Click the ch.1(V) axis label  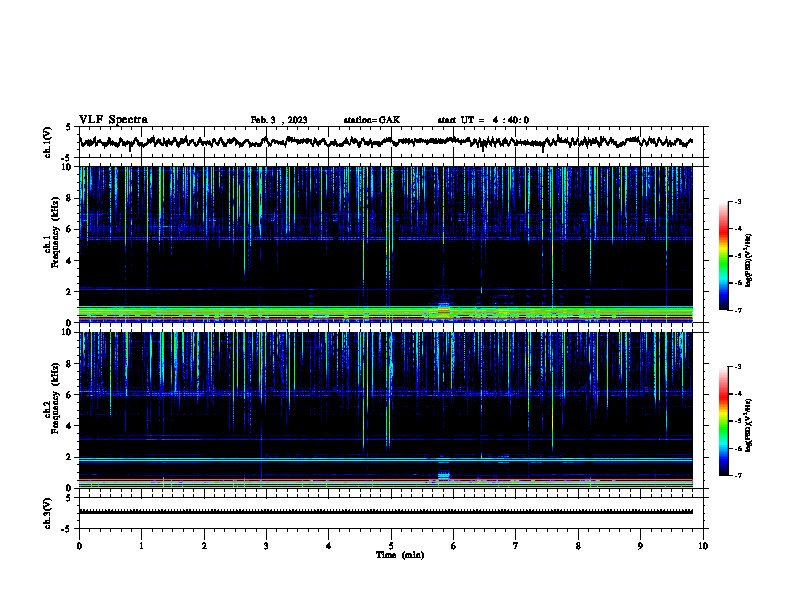point(48,142)
